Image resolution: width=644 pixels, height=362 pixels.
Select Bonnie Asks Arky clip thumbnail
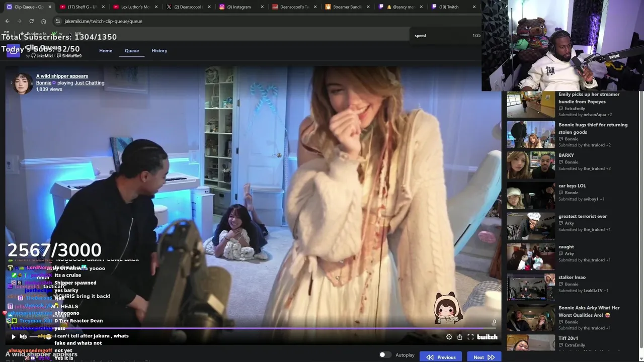pos(531,318)
